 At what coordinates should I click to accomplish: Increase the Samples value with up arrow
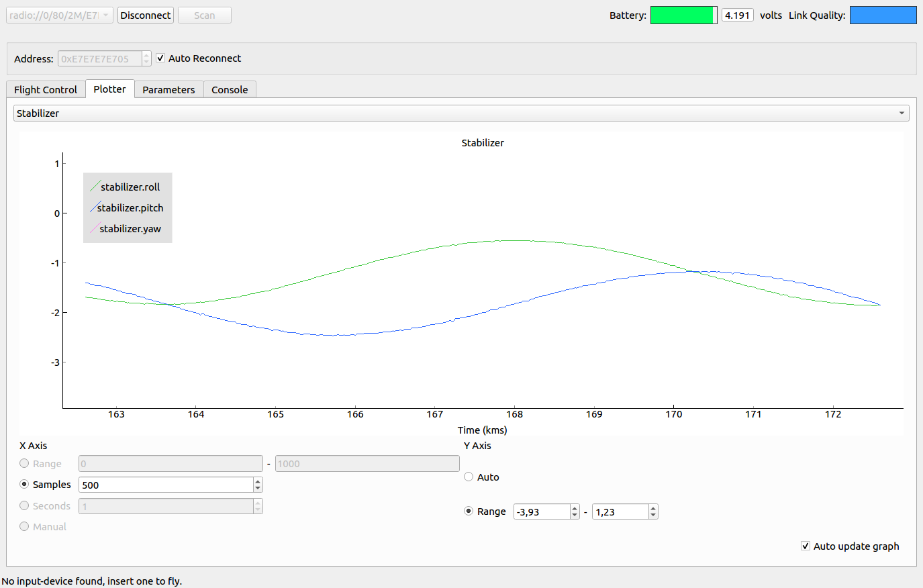click(258, 481)
